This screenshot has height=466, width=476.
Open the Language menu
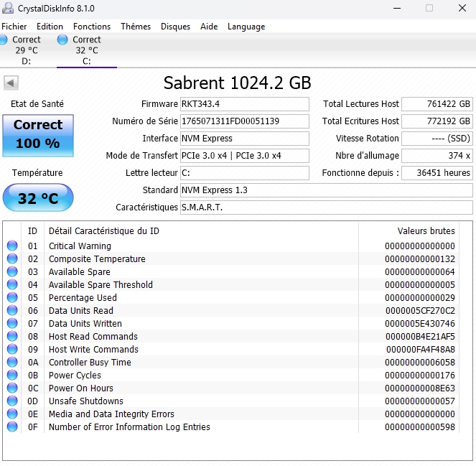coord(246,27)
